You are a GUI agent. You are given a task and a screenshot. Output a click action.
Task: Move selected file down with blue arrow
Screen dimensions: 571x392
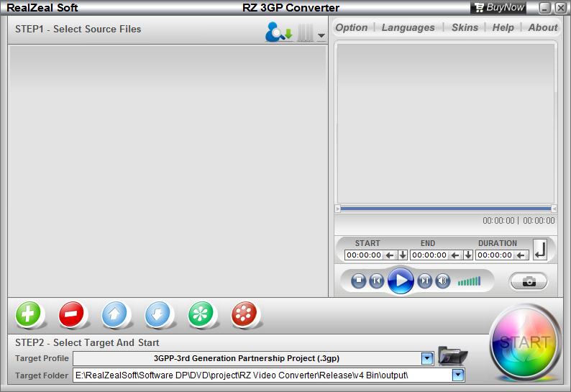(x=158, y=314)
